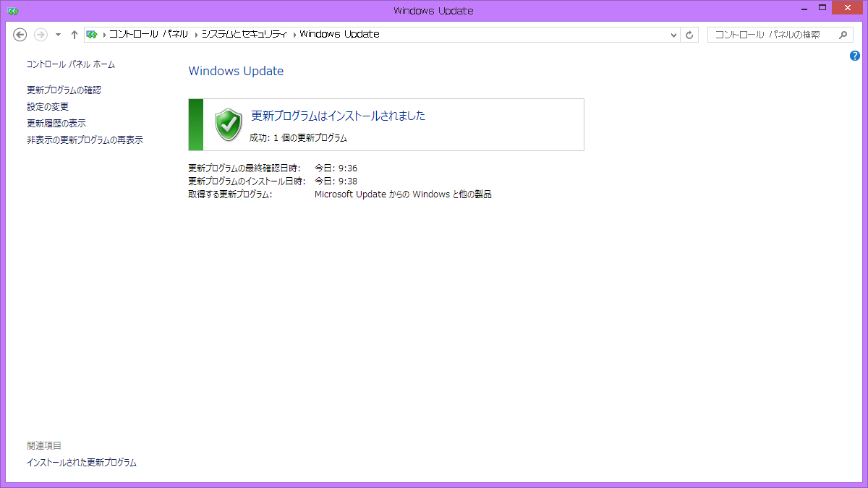Open help via the blue question mark
Viewport: 868px width, 488px height.
pyautogui.click(x=855, y=56)
